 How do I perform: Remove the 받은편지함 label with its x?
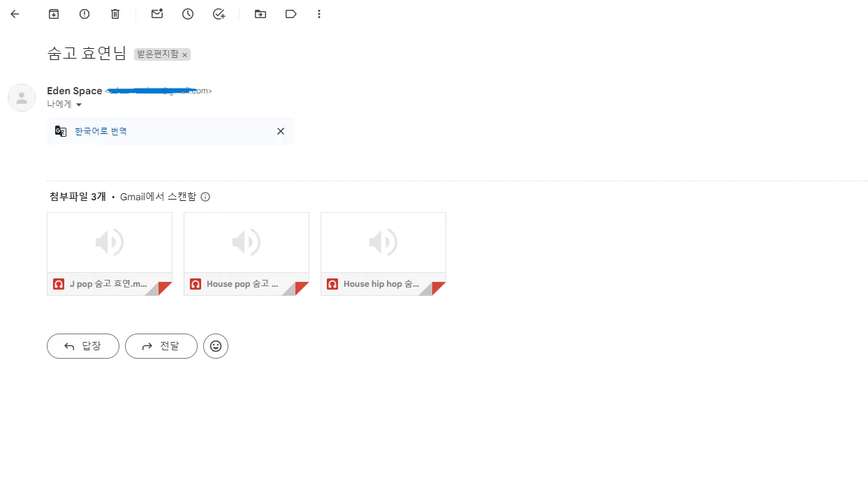(185, 55)
